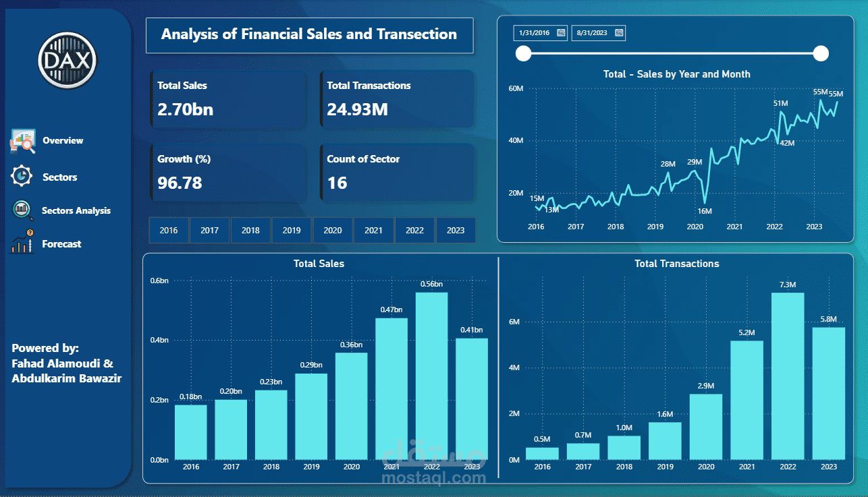Click the date slider end handle
The width and height of the screenshot is (868, 497).
coord(821,53)
